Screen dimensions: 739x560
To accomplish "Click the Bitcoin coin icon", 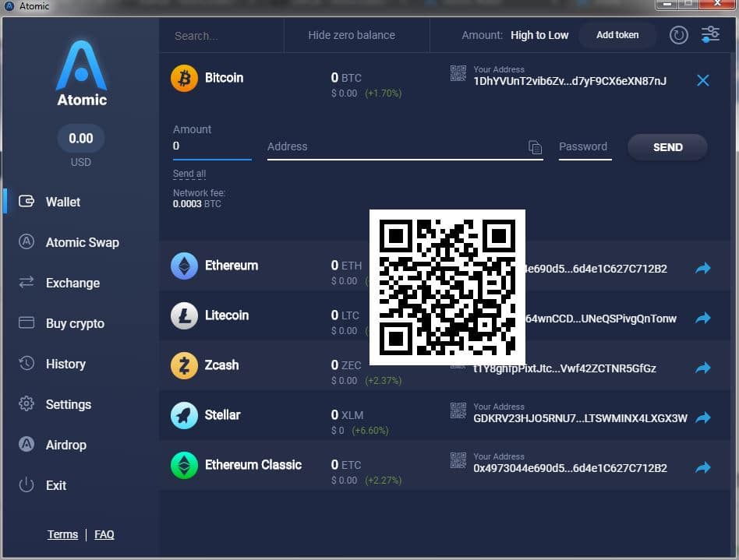I will pos(184,78).
